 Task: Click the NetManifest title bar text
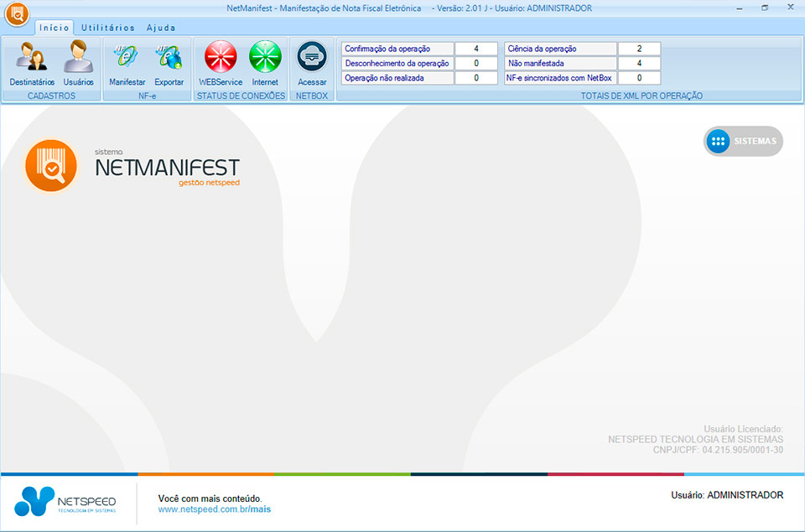[x=409, y=8]
